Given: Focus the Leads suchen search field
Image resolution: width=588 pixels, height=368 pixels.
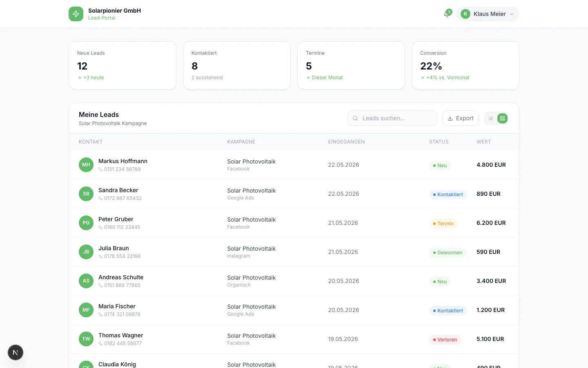Looking at the screenshot, I should (392, 118).
